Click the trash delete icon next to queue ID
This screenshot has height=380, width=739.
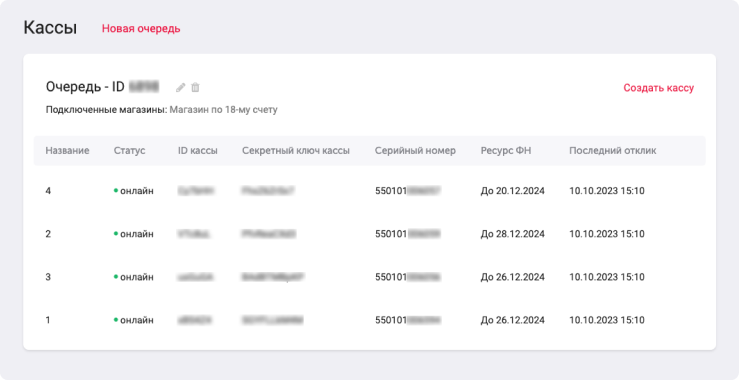pos(195,88)
